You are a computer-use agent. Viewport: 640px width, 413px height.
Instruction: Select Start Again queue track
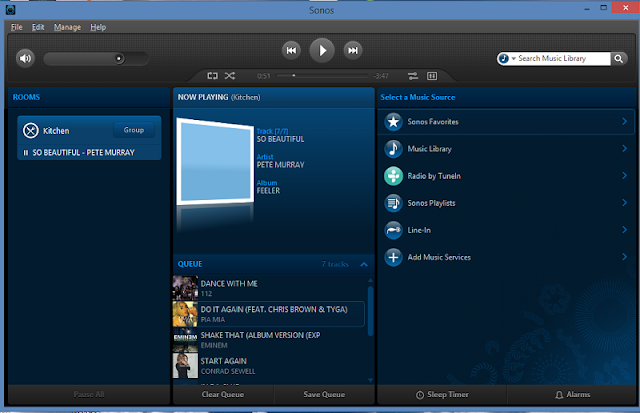click(x=269, y=366)
